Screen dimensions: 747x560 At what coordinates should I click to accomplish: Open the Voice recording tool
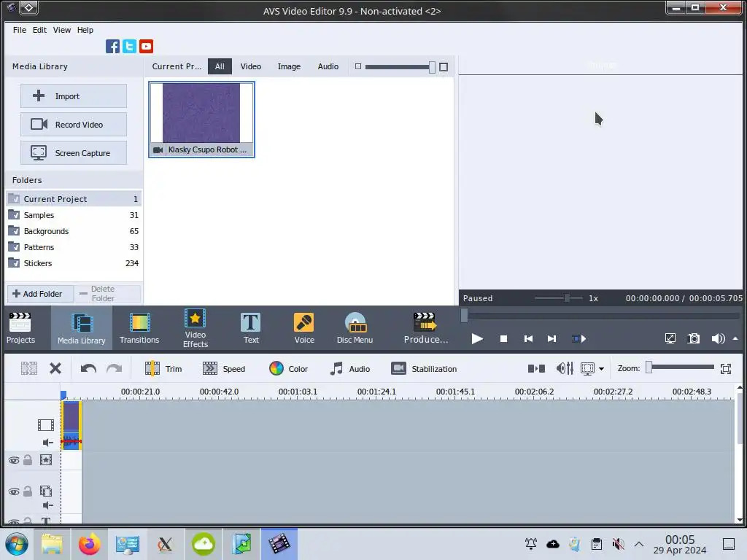click(304, 328)
